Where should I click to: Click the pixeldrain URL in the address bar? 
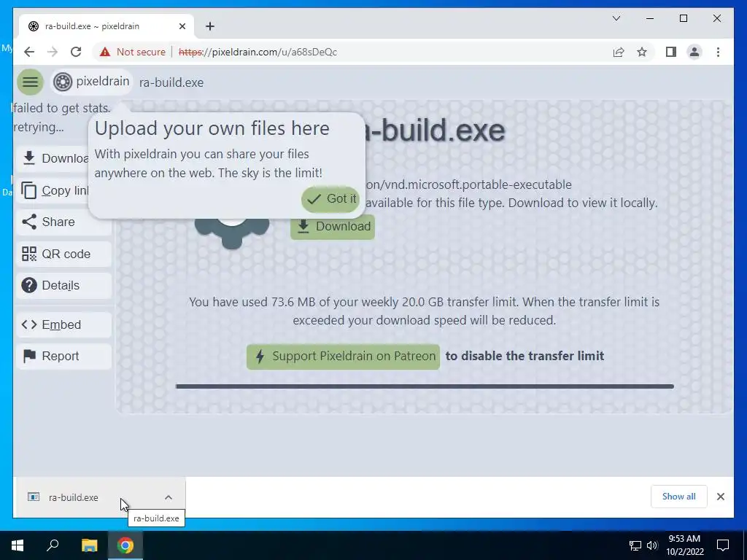(258, 52)
